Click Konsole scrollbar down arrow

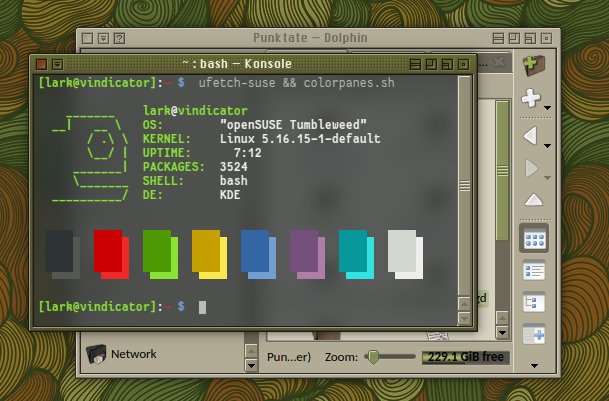click(x=464, y=319)
